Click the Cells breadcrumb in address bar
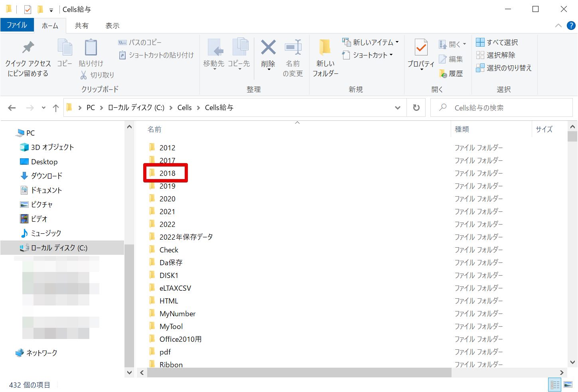578x392 pixels. [184, 108]
